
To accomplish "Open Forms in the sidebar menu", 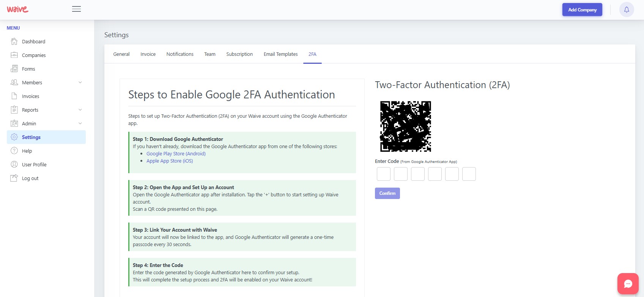I will point(28,69).
